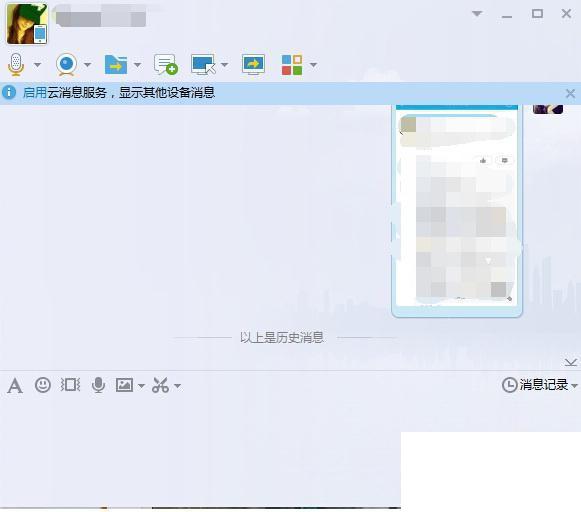Open the font settings A icon
Viewport: 581px width, 512px height.
click(15, 386)
